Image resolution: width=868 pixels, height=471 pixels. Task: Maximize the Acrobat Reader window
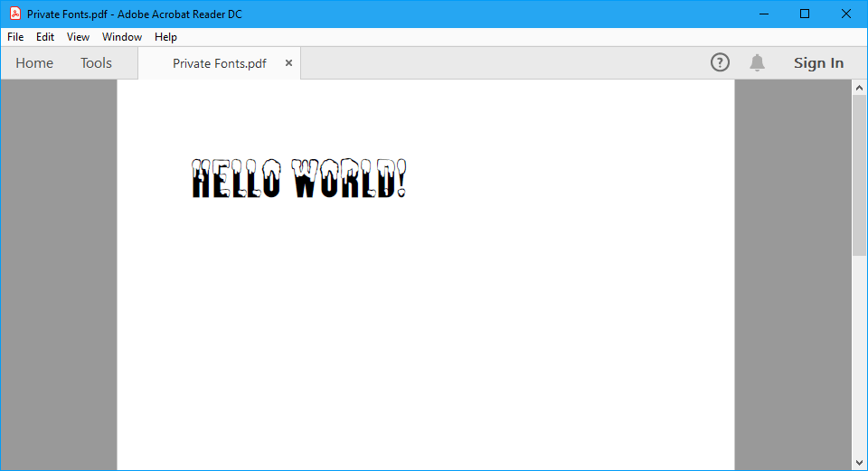pos(805,14)
